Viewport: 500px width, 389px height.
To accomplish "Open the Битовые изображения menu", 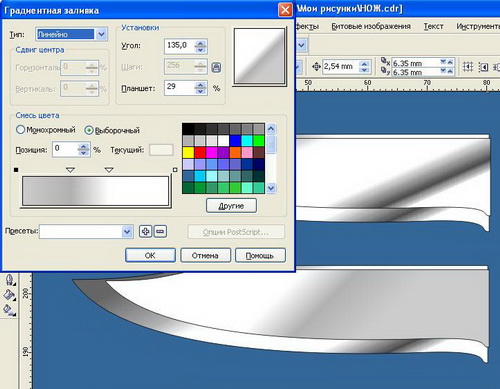I will 371,26.
